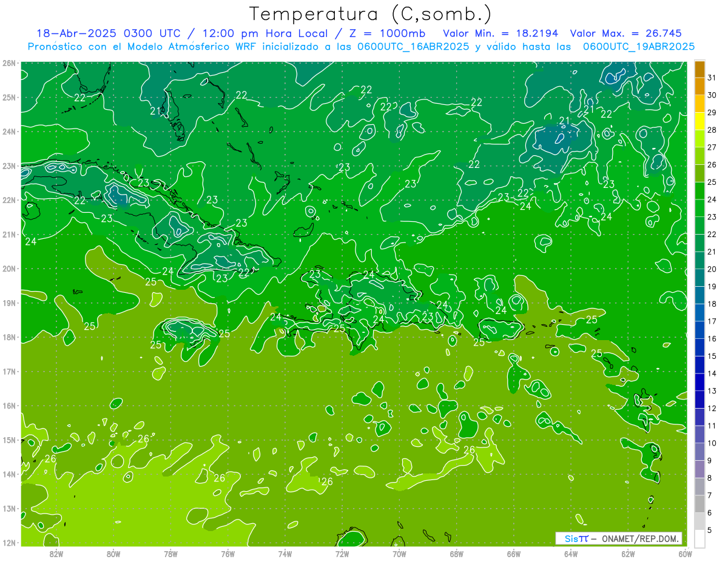The image size is (728, 562).
Task: Click the longitude axis label '78W'
Action: click(x=170, y=554)
